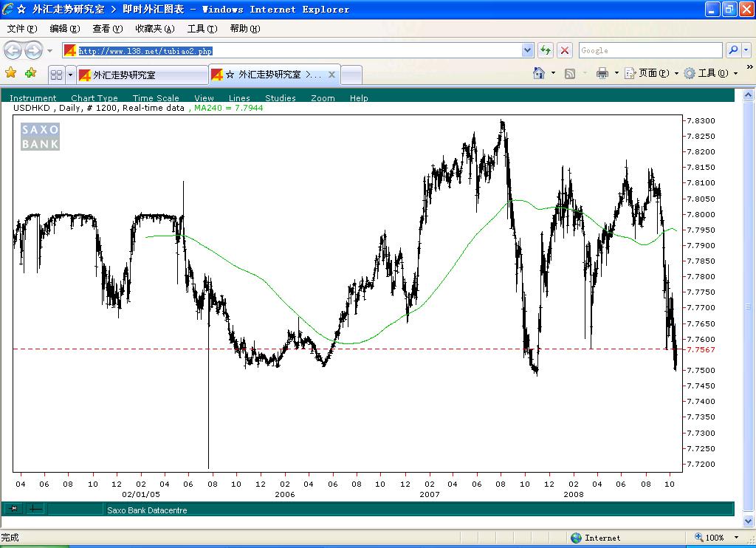Click the Internet Explorer title bar icon
Viewport: 756px width, 548px height.
[x=7, y=9]
